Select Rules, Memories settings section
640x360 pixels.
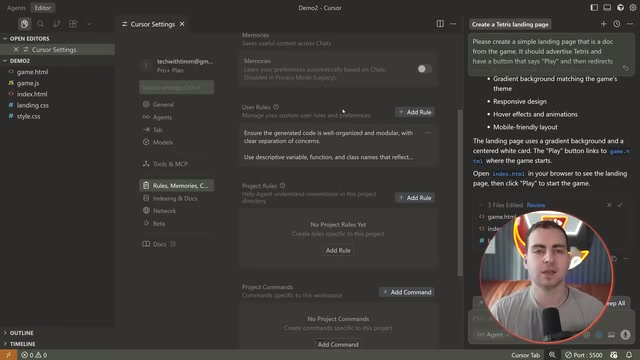[176, 186]
